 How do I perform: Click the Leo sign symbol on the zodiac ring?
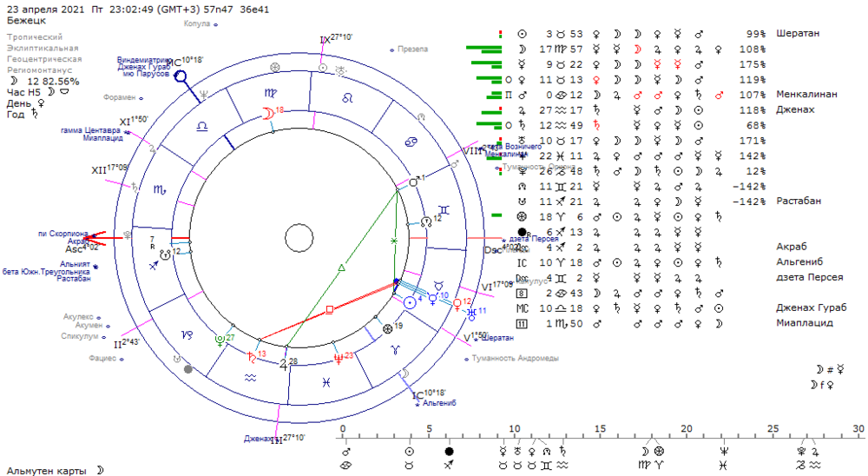click(347, 98)
